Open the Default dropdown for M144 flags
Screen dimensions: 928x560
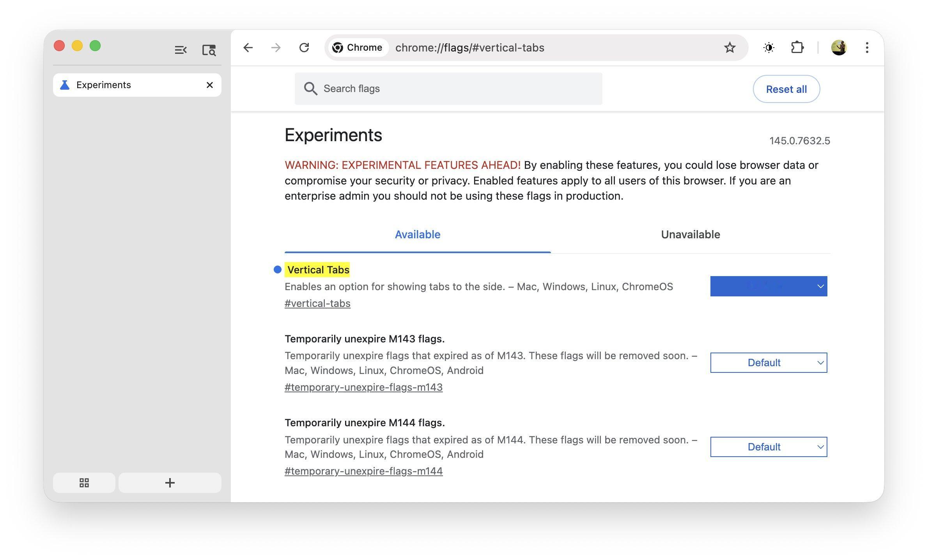pos(768,447)
